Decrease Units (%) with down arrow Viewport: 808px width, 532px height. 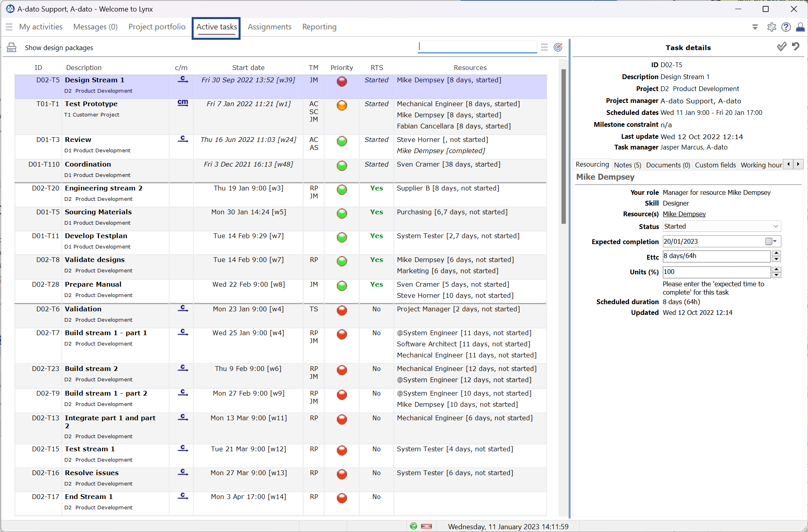pyautogui.click(x=776, y=275)
